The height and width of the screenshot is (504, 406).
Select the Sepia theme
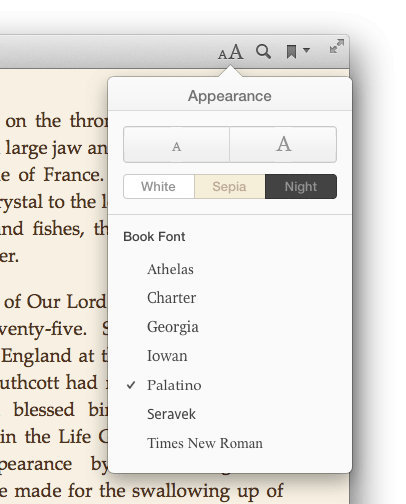[230, 187]
